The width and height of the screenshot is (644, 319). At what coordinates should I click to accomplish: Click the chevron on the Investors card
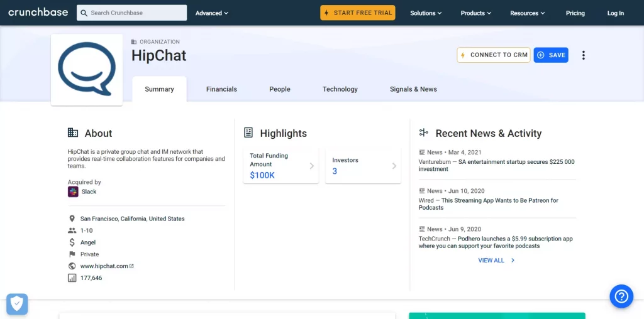coord(394,166)
